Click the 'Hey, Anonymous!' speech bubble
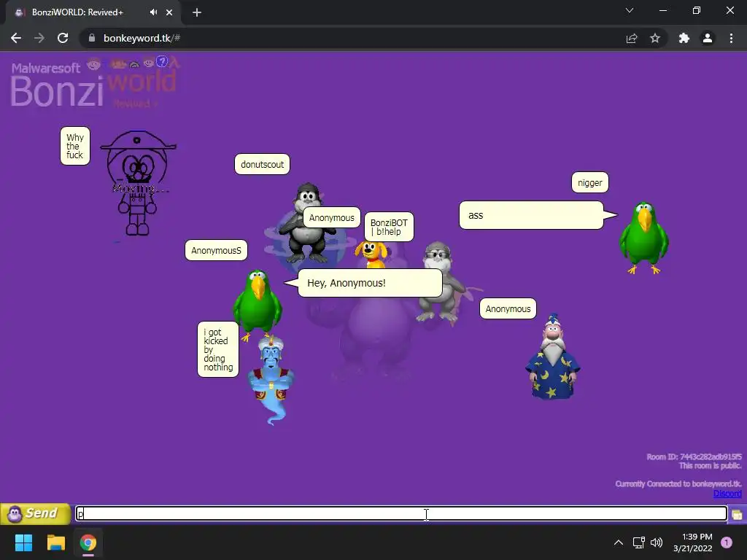Screen dimensions: 747x560 click(x=370, y=283)
